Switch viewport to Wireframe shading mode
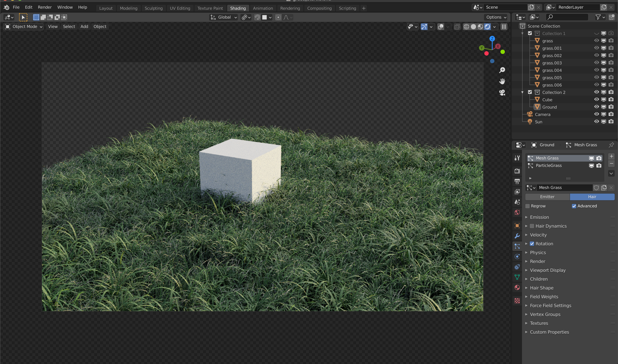Image resolution: width=618 pixels, height=364 pixels. 466,26
